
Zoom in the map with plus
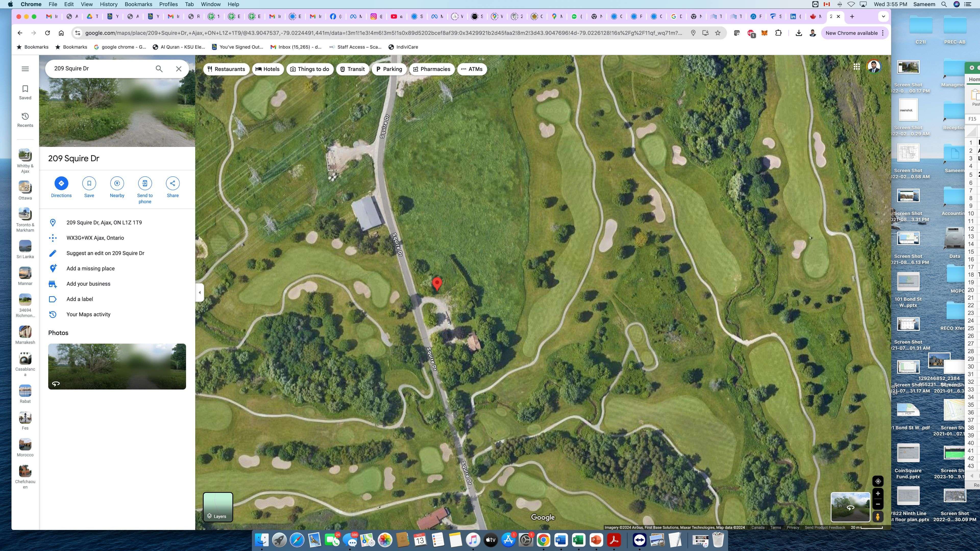[x=878, y=494]
